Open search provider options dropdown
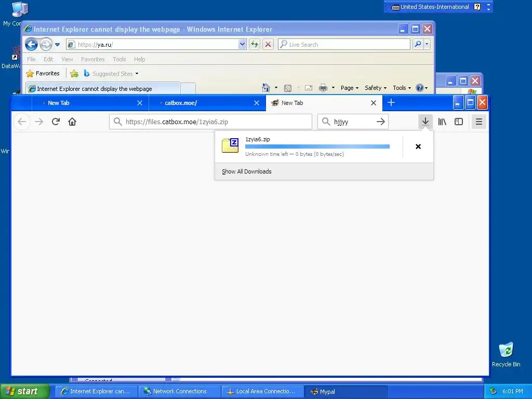Screen dimensions: 532x399 [x=427, y=44]
